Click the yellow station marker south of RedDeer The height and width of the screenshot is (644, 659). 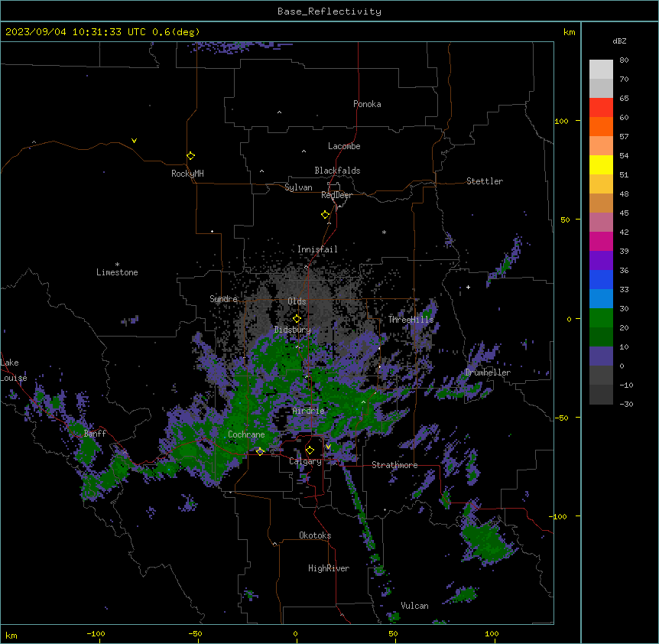pyautogui.click(x=325, y=215)
